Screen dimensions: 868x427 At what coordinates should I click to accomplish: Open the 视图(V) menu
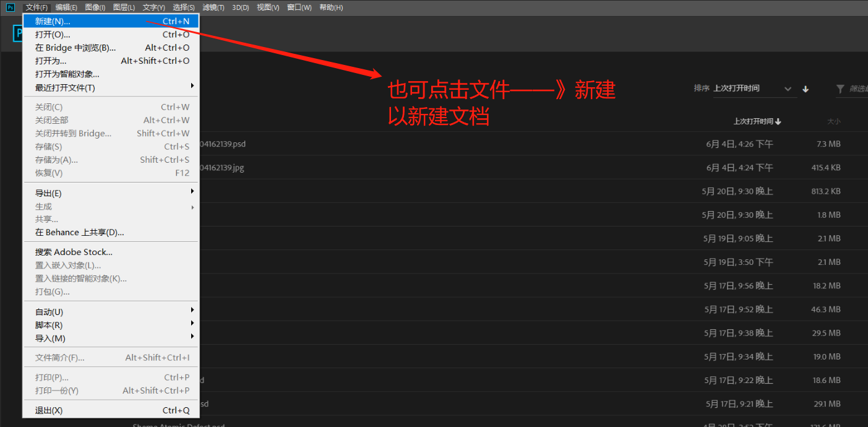[268, 7]
